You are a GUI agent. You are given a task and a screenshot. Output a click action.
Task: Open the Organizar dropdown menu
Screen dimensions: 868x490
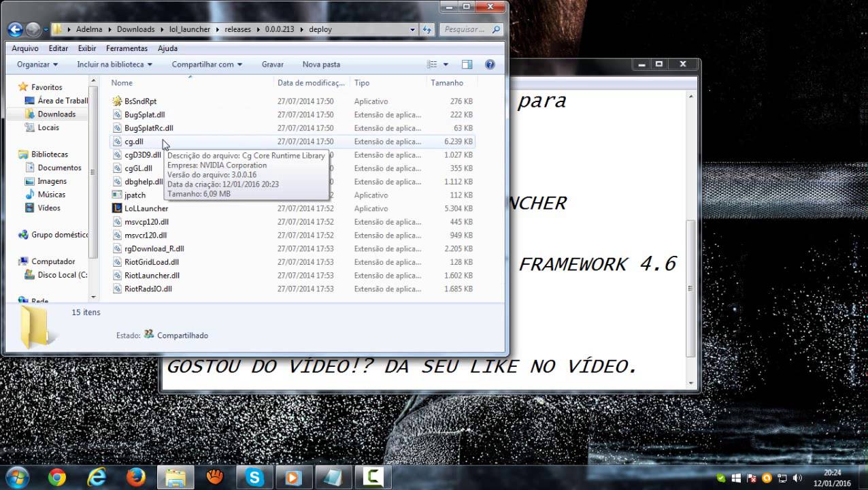coord(35,64)
